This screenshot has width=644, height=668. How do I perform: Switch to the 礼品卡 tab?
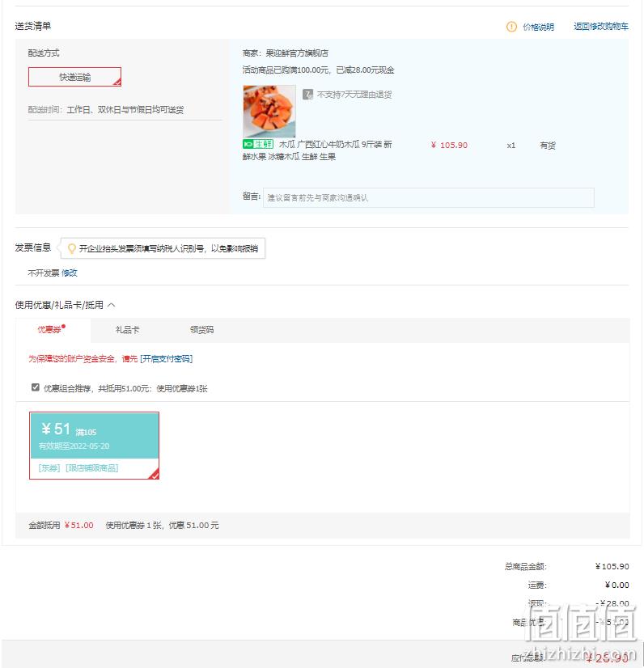tap(128, 330)
